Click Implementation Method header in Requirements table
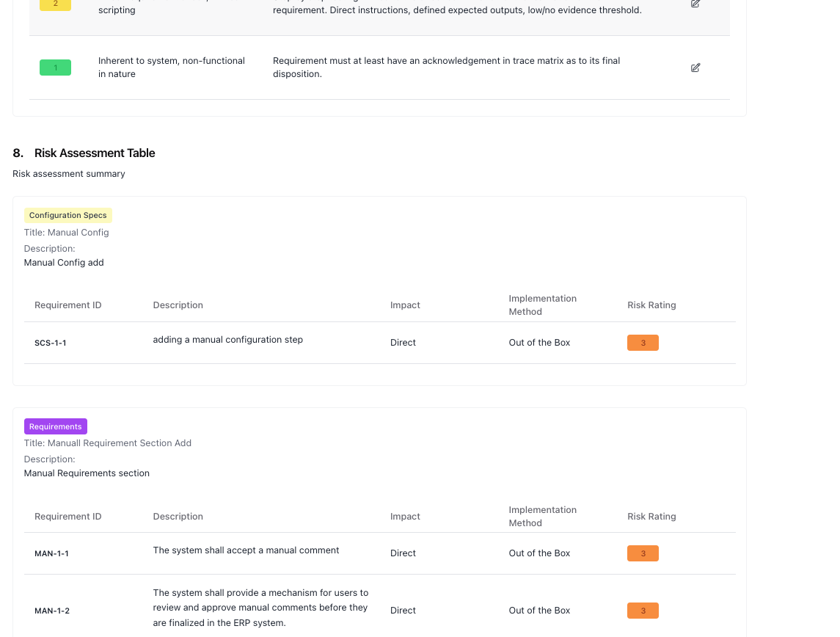 (542, 517)
